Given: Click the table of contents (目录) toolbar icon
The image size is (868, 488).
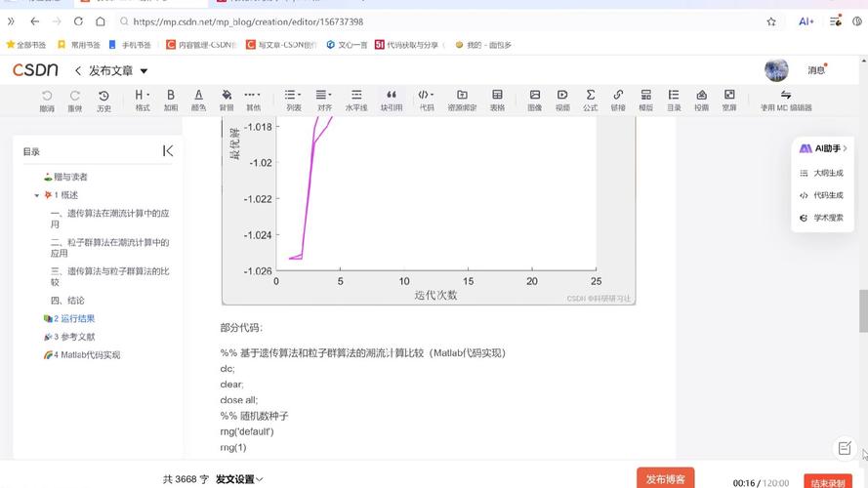Looking at the screenshot, I should pos(674,101).
